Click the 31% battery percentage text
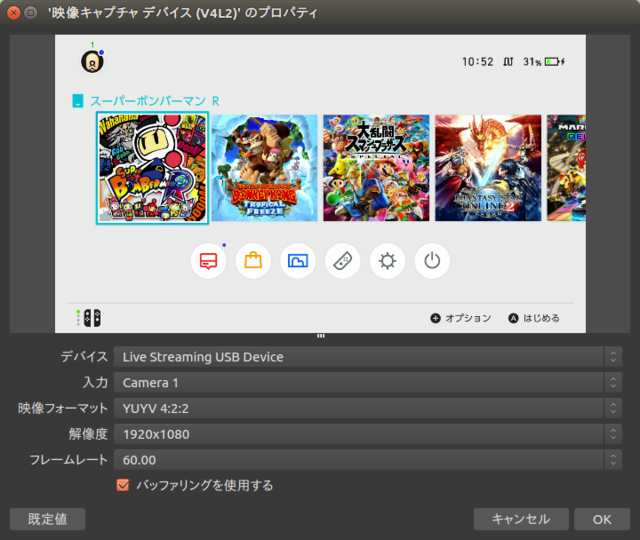Screen dimensions: 640x540 pyautogui.click(x=532, y=62)
